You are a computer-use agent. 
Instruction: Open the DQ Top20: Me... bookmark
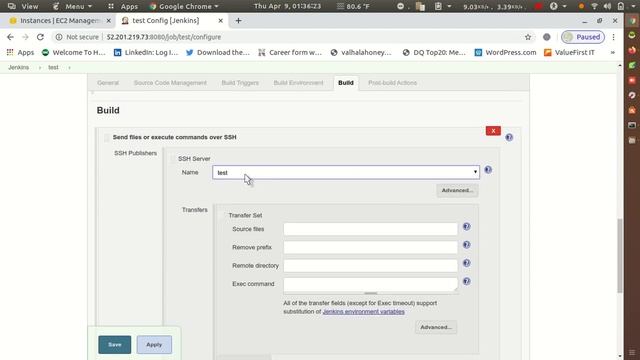click(434, 52)
